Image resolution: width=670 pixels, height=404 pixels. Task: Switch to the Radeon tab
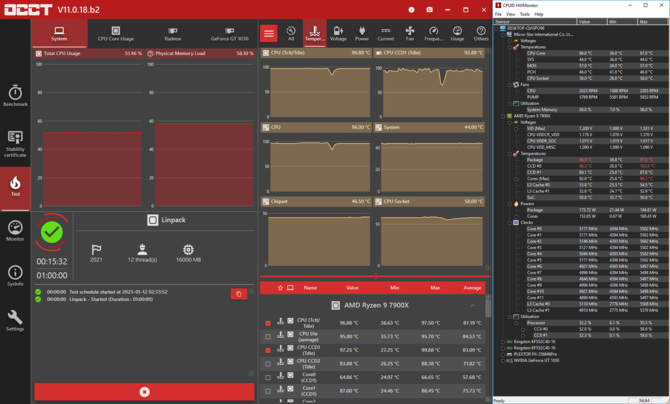coord(173,33)
